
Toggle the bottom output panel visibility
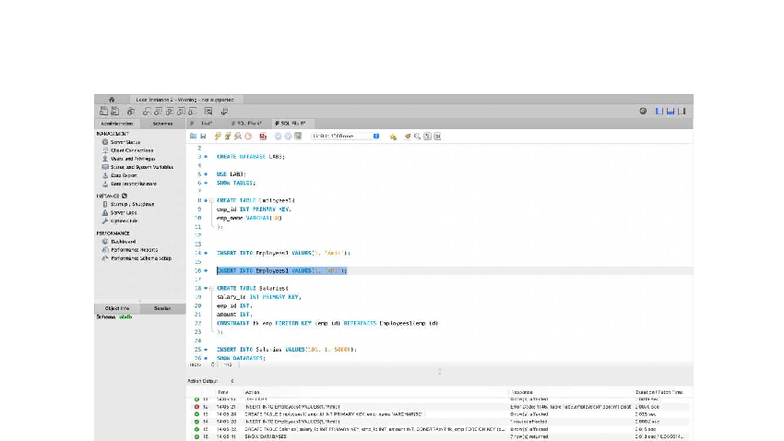[670, 111]
